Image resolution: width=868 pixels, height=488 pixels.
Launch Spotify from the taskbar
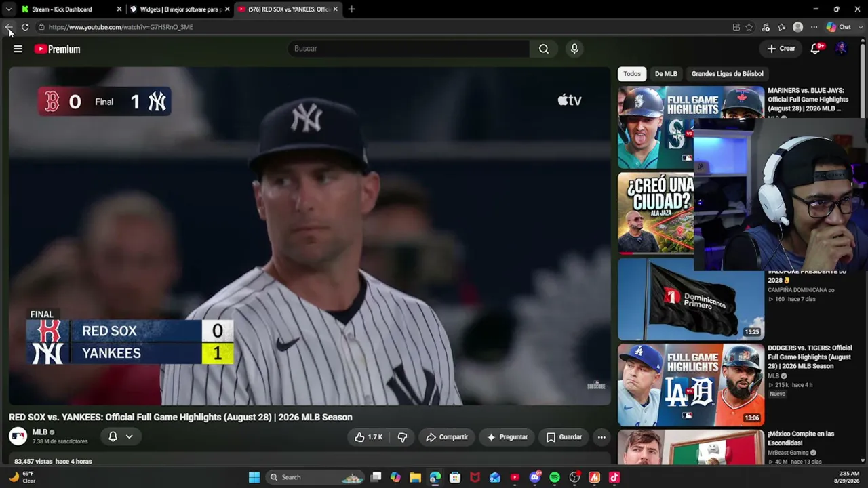[x=555, y=477]
